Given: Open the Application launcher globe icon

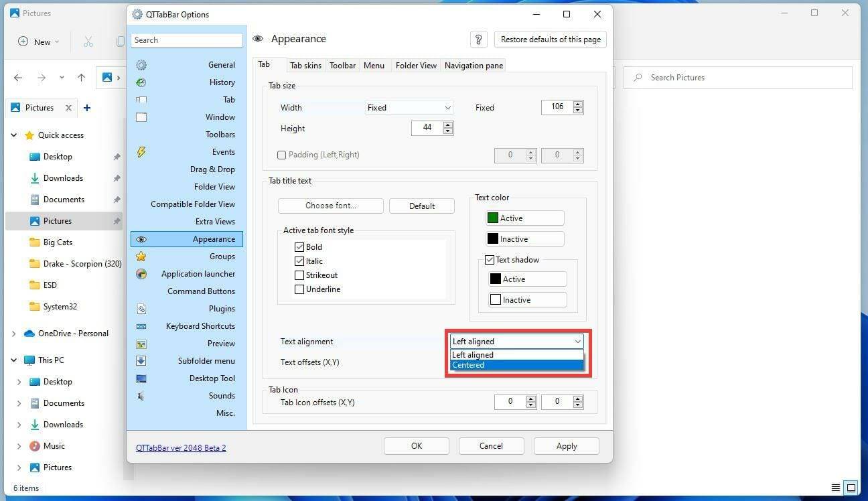Looking at the screenshot, I should pos(141,274).
